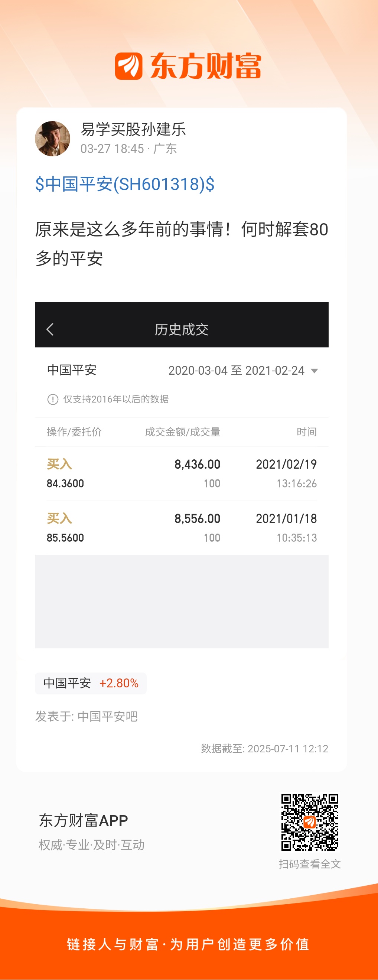Screen dimensions: 378x980
Task: Click the 历史成交 title text
Action: point(182,329)
